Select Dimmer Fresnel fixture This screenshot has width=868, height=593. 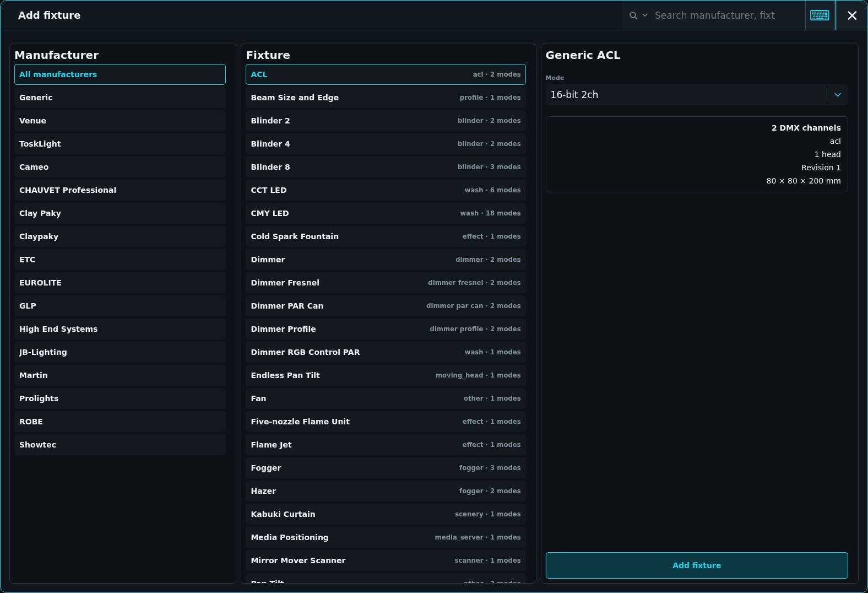click(x=386, y=283)
